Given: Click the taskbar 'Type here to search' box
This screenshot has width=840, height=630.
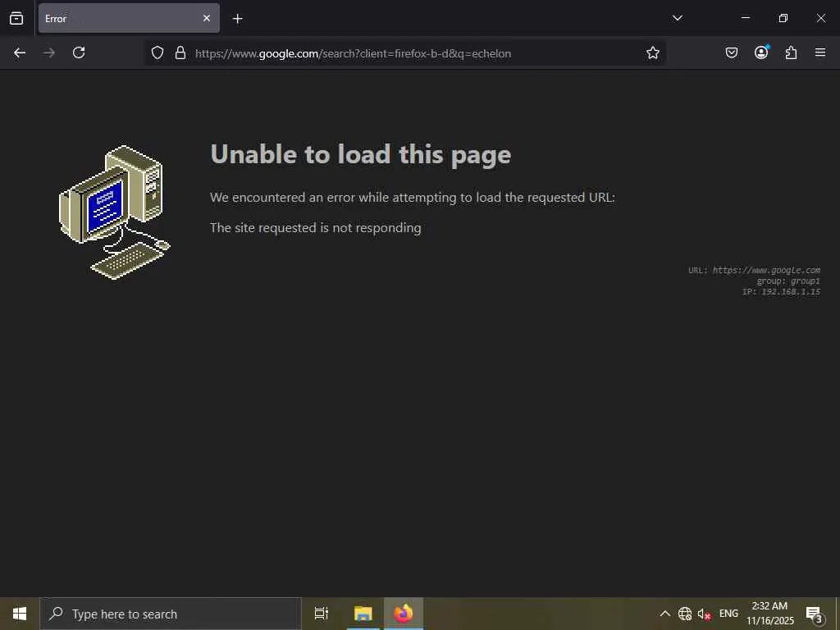Looking at the screenshot, I should (x=171, y=614).
